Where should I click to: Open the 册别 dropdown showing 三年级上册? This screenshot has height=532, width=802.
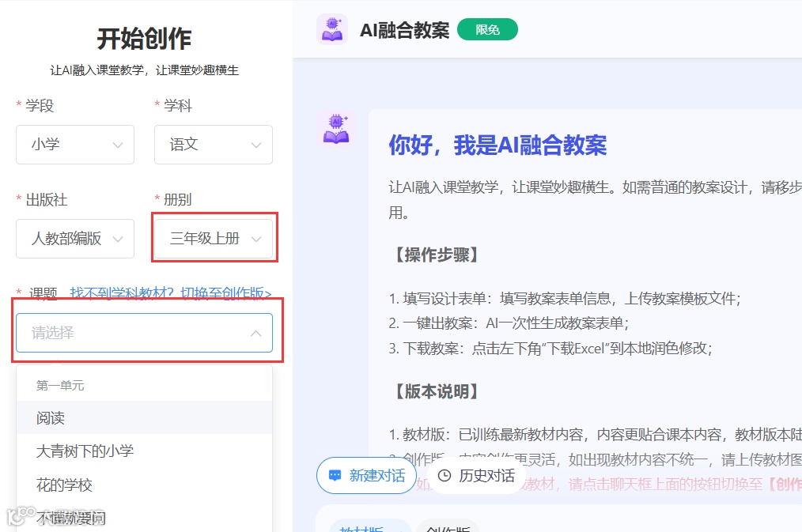tap(214, 239)
